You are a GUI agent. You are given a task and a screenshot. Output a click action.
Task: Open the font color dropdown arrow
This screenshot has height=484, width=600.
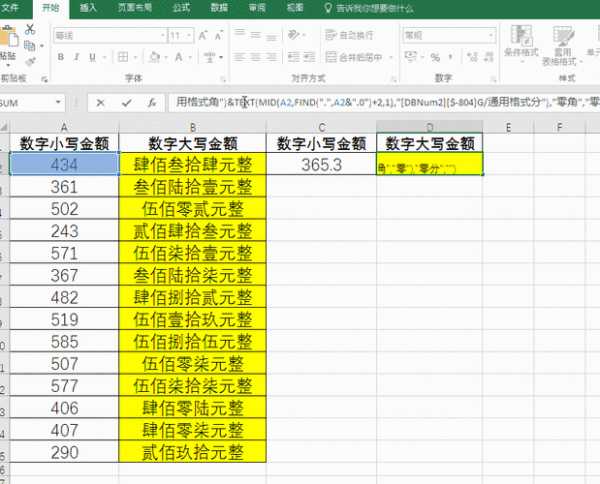(190, 57)
